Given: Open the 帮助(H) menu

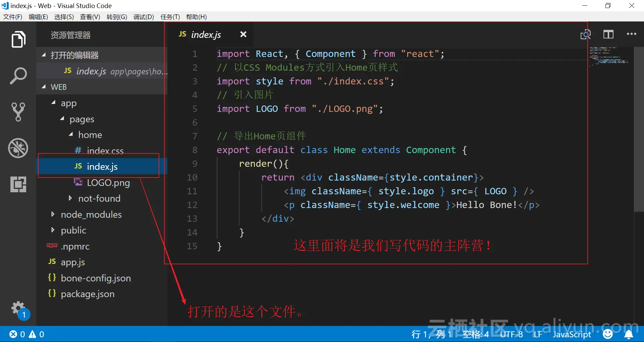Looking at the screenshot, I should tap(196, 17).
